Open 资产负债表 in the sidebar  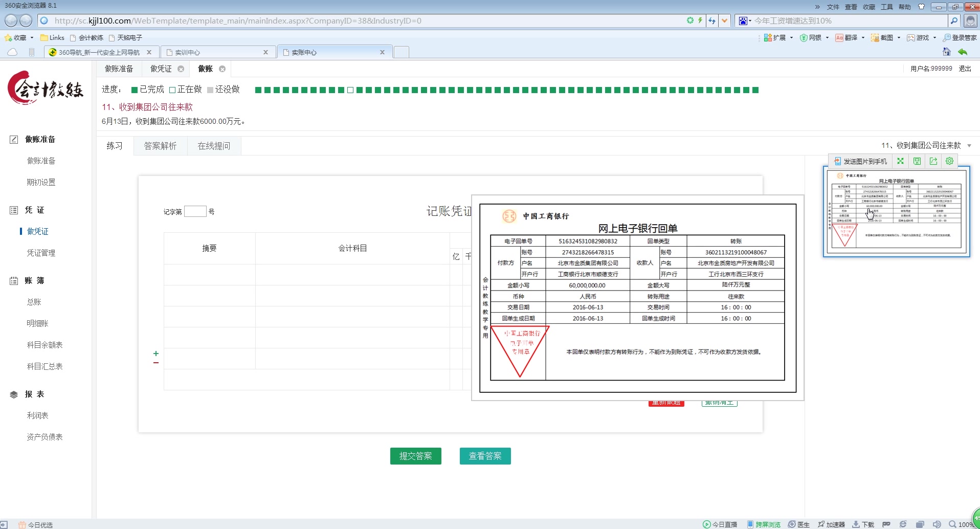pyautogui.click(x=44, y=437)
